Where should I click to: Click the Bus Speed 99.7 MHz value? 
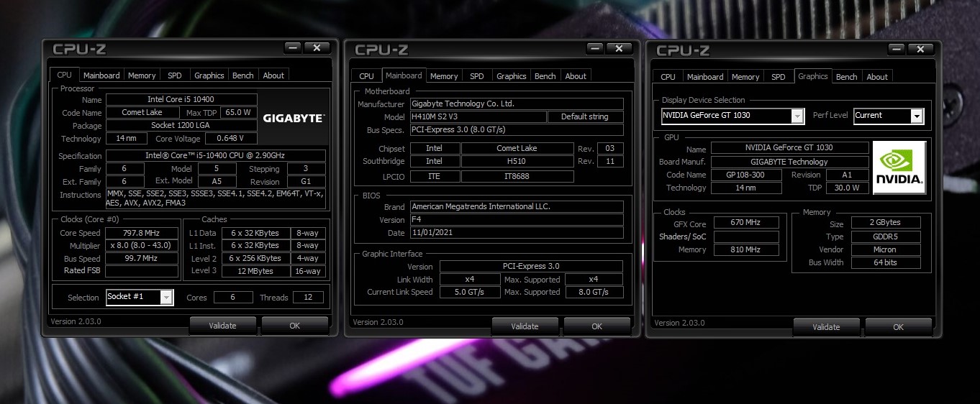tap(142, 259)
